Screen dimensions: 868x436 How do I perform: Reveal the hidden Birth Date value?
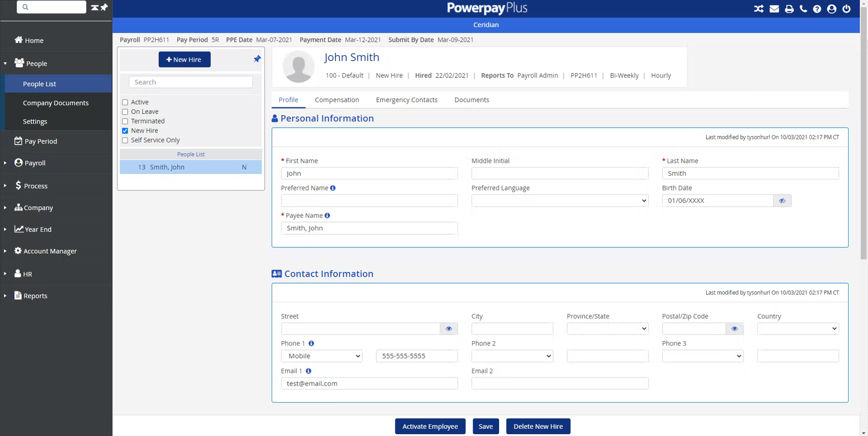point(782,201)
